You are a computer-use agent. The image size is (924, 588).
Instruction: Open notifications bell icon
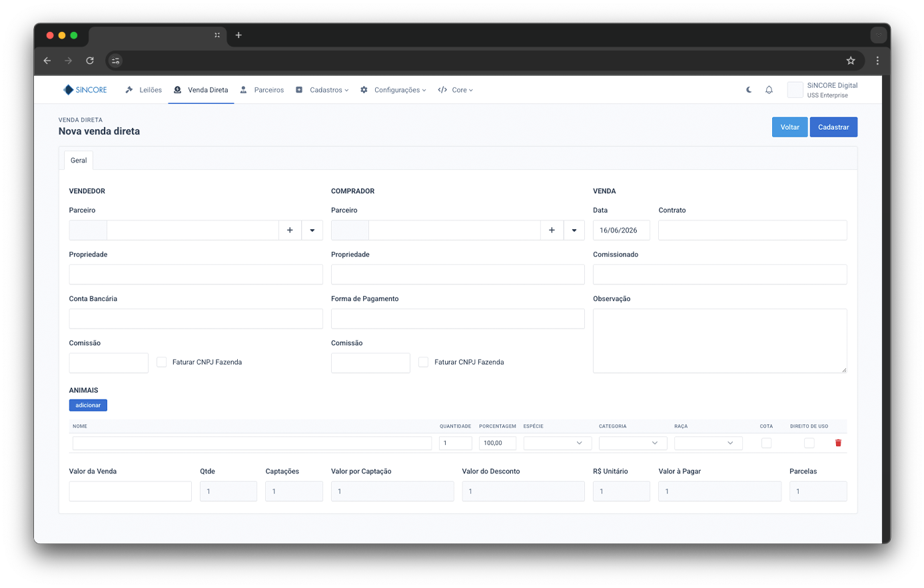point(769,90)
